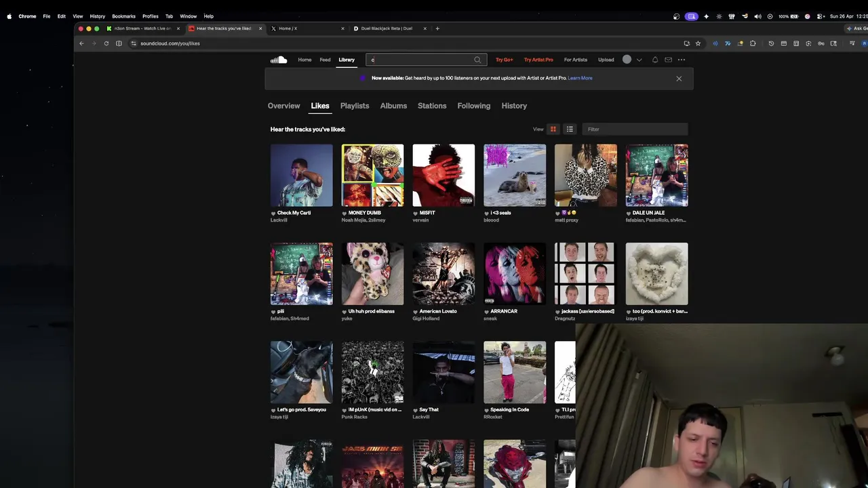This screenshot has width=868, height=488.
Task: Click the search magnifier icon
Action: [477, 60]
